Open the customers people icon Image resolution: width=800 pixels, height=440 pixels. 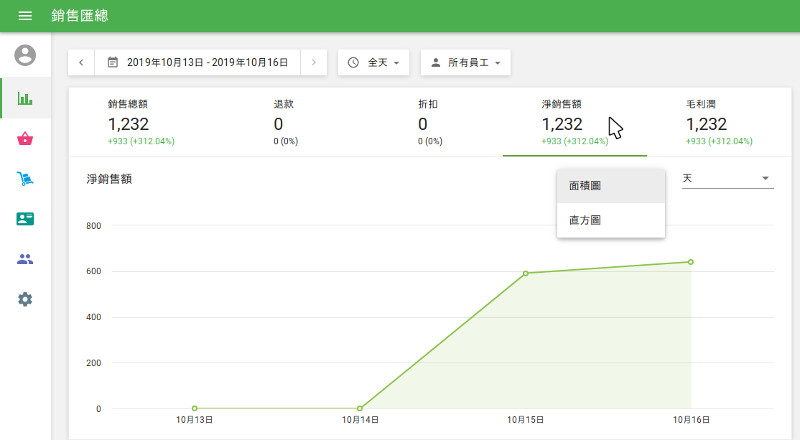click(x=25, y=259)
